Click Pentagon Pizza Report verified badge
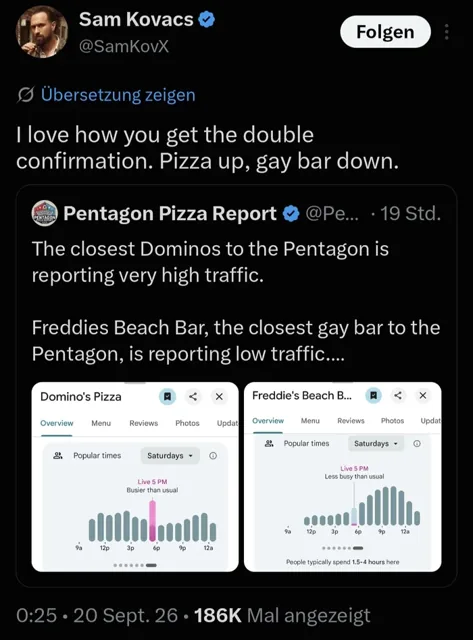The width and height of the screenshot is (473, 640). tap(291, 213)
